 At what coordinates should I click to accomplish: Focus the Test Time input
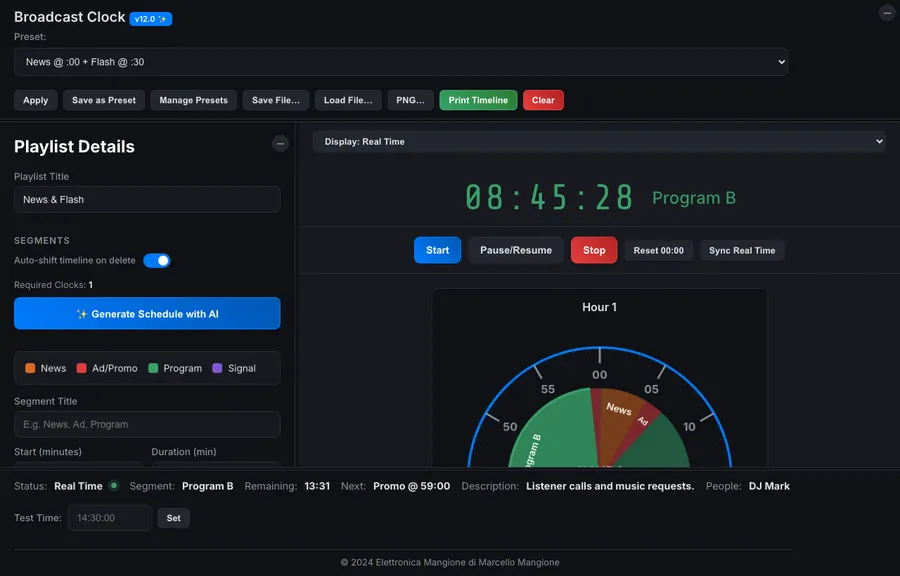click(110, 518)
